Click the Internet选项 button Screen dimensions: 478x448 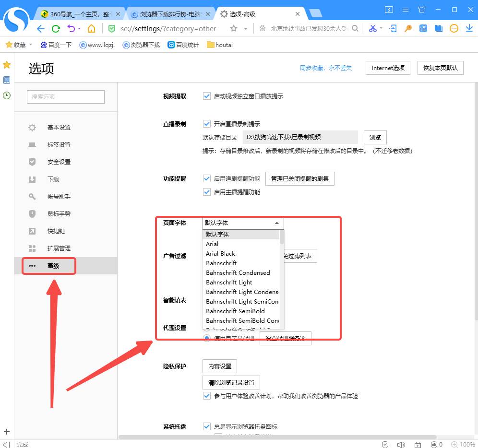388,68
